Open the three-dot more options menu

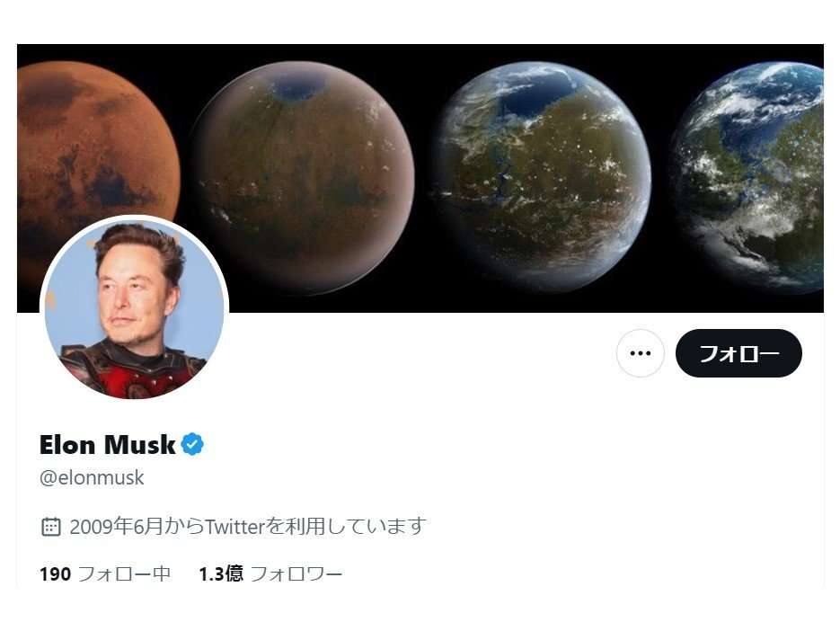pyautogui.click(x=641, y=353)
